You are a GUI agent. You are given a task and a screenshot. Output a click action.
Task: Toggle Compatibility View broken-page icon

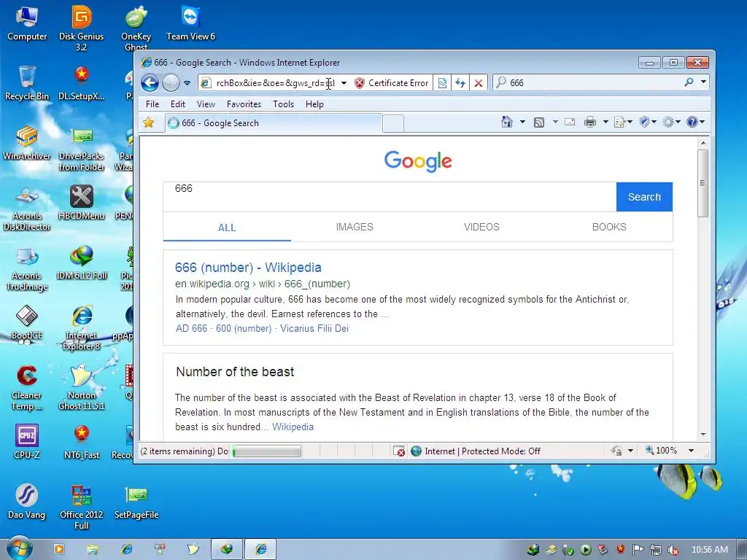coord(442,83)
